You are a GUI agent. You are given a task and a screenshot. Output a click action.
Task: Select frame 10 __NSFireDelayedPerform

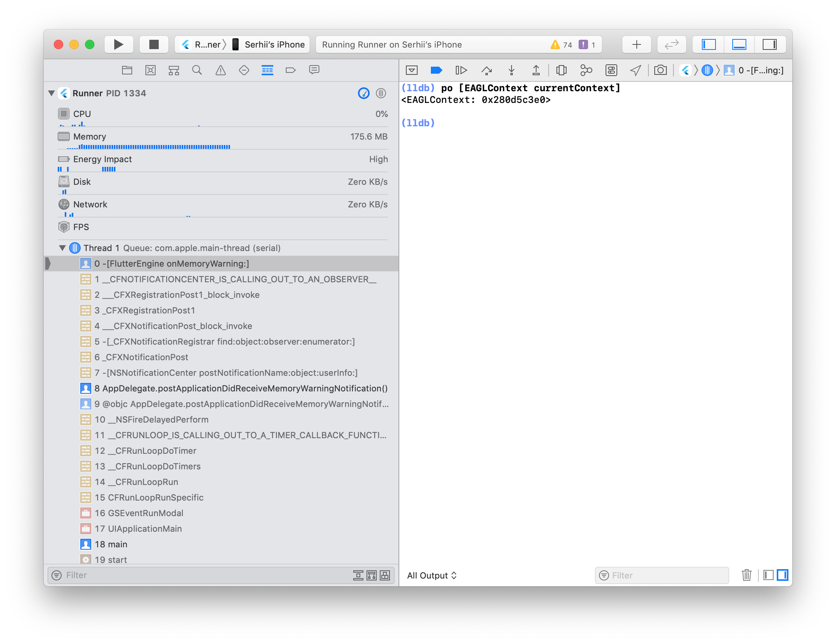tap(221, 419)
